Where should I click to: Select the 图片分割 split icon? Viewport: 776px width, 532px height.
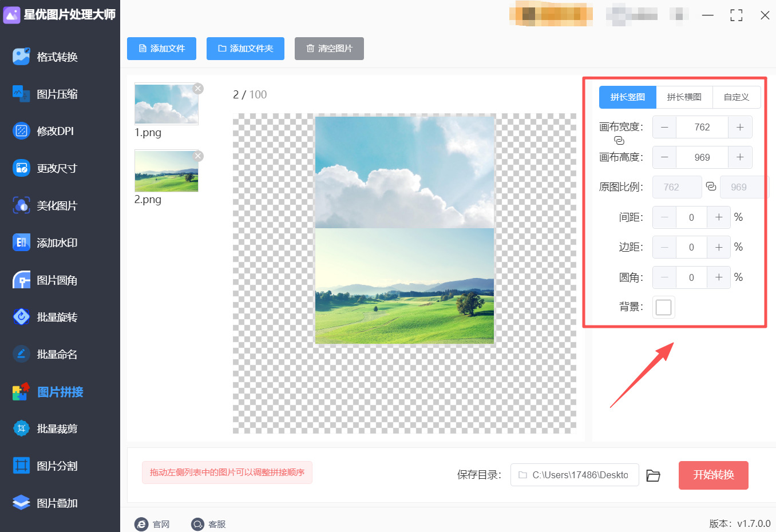coord(21,466)
